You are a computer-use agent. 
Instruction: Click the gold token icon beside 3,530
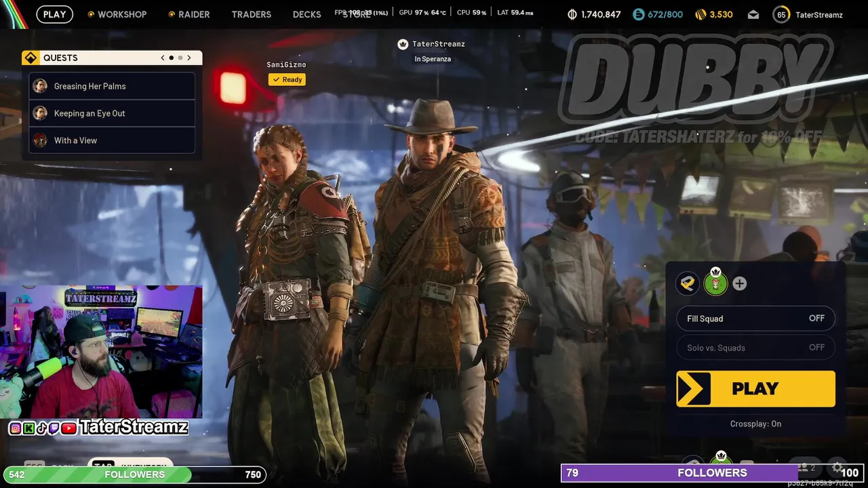[x=701, y=14]
